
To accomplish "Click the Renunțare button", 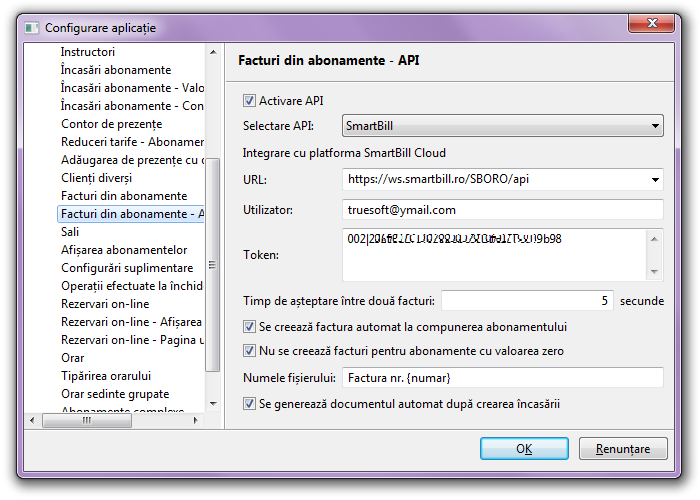I will pos(623,449).
